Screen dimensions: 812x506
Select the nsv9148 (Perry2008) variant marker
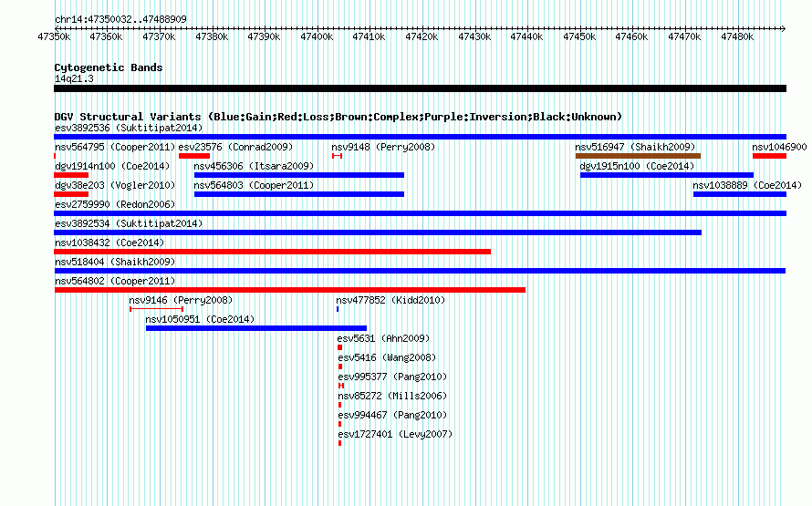(338, 156)
